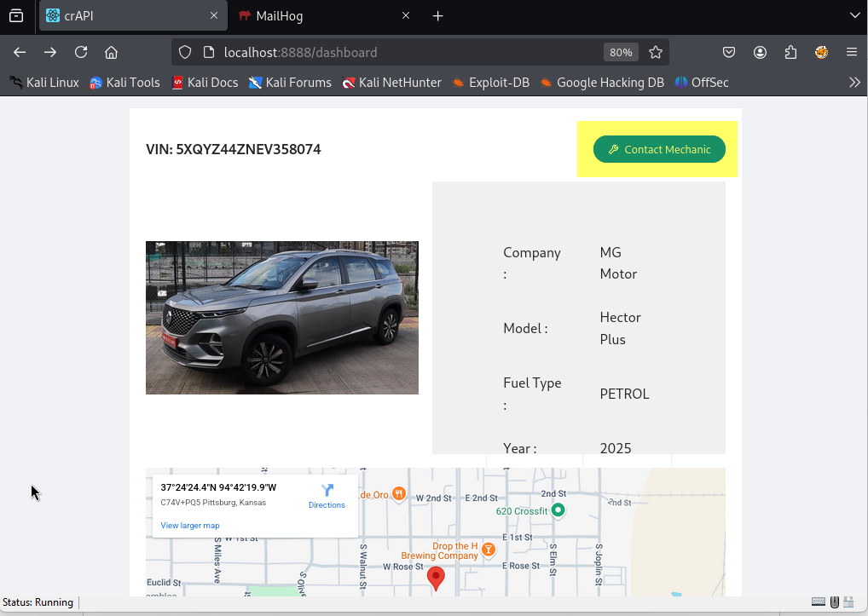868x616 pixels.
Task: Close the MailHog tab
Action: (x=406, y=15)
